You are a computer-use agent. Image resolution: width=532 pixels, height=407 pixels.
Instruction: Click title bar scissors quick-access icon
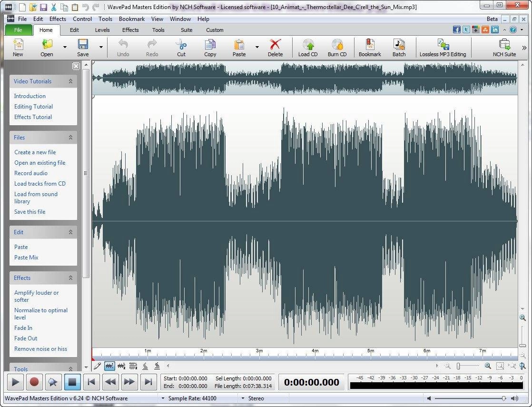(x=54, y=7)
